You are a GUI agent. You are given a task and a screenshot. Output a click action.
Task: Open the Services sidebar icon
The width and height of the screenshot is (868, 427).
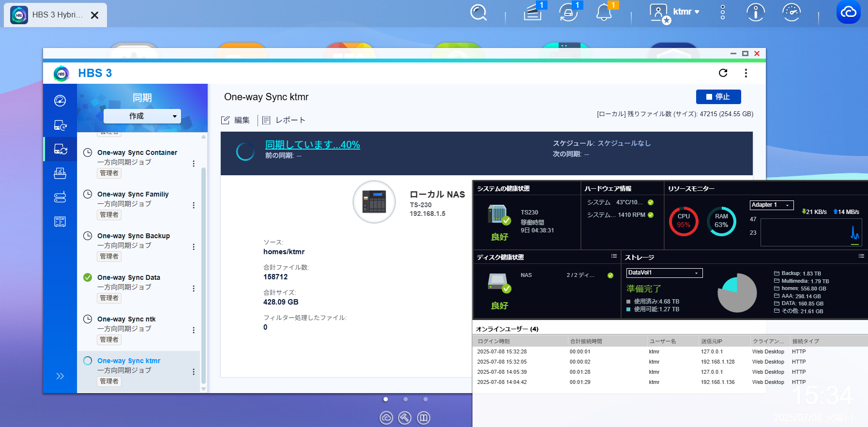click(60, 222)
